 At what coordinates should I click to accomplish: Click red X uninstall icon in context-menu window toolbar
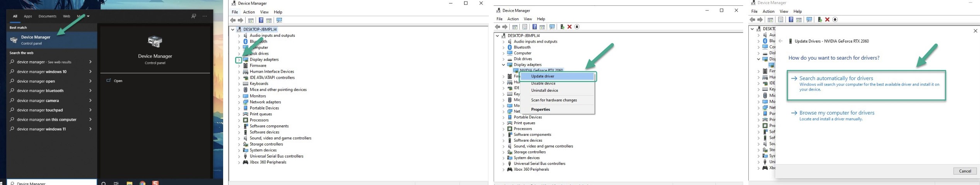point(569,27)
